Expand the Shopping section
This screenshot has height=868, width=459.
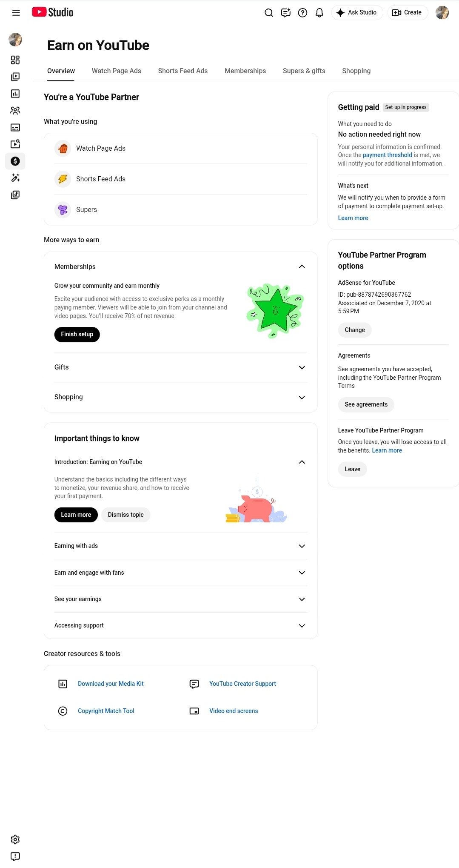pyautogui.click(x=302, y=397)
